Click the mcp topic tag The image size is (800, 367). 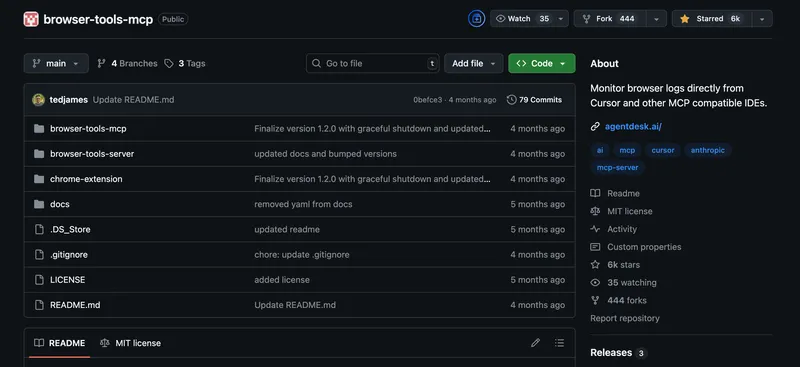627,150
